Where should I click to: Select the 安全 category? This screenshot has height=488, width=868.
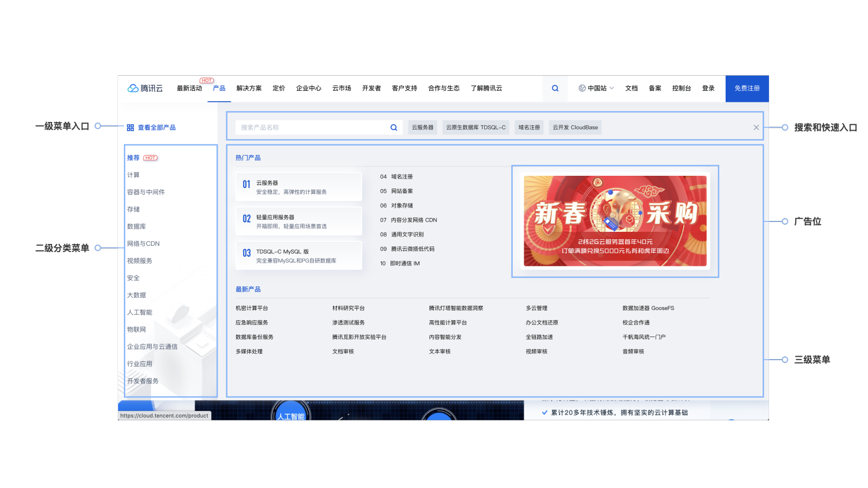pos(134,278)
